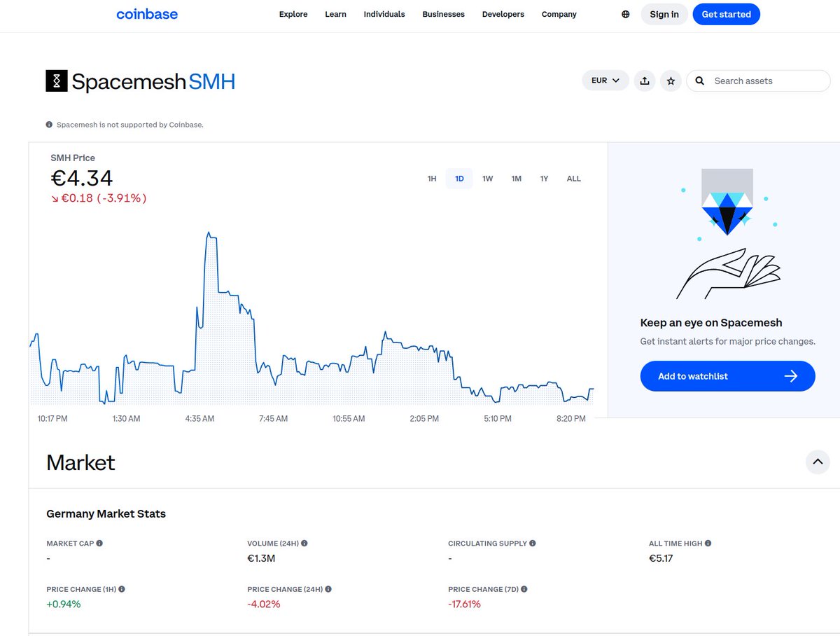The height and width of the screenshot is (636, 840).
Task: Click the €5.17 all time high value
Action: tap(661, 558)
